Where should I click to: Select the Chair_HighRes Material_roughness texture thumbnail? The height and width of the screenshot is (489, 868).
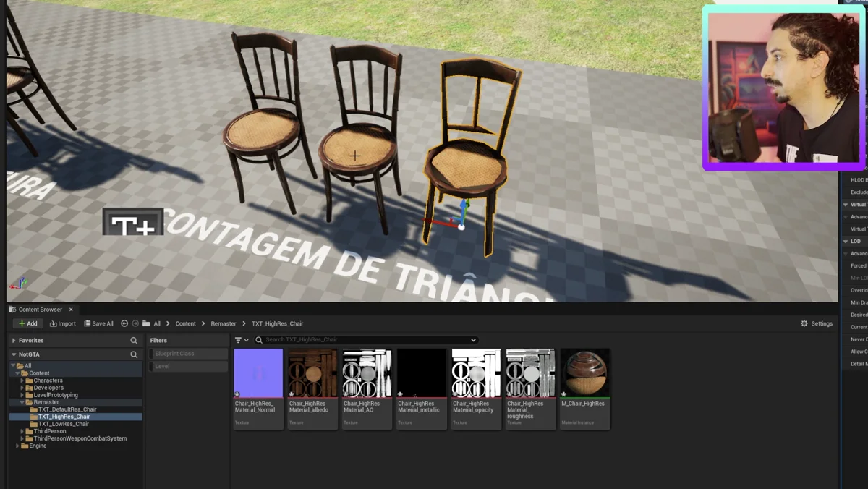coord(531,373)
